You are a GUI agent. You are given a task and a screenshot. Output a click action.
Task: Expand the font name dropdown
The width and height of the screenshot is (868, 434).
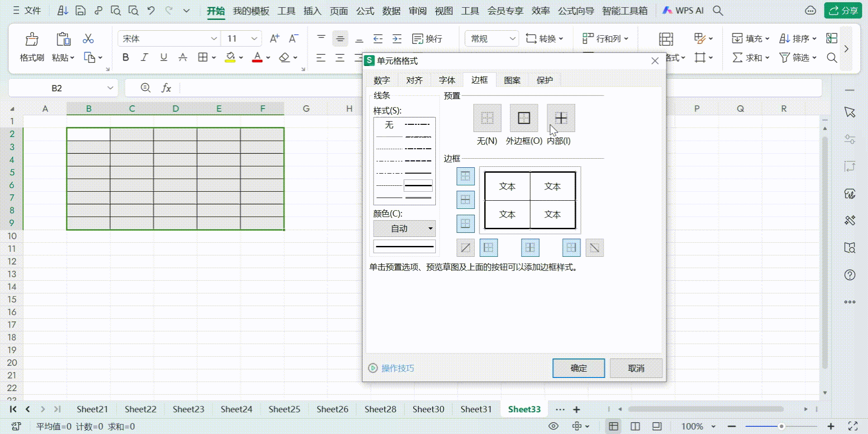click(214, 39)
